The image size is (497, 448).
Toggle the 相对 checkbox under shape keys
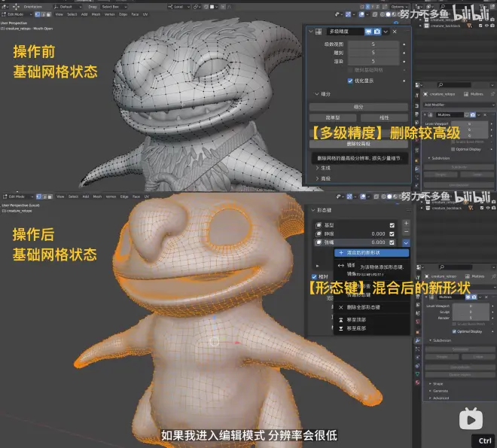tap(314, 276)
